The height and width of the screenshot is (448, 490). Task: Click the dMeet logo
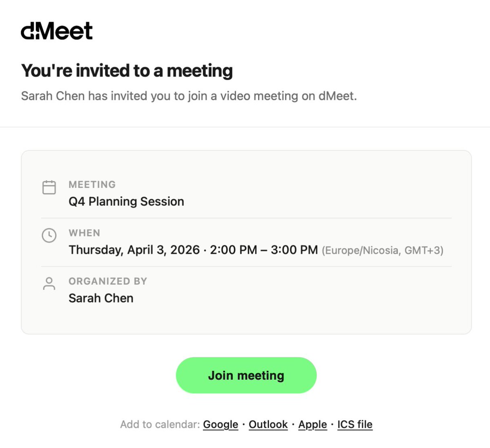click(x=57, y=31)
